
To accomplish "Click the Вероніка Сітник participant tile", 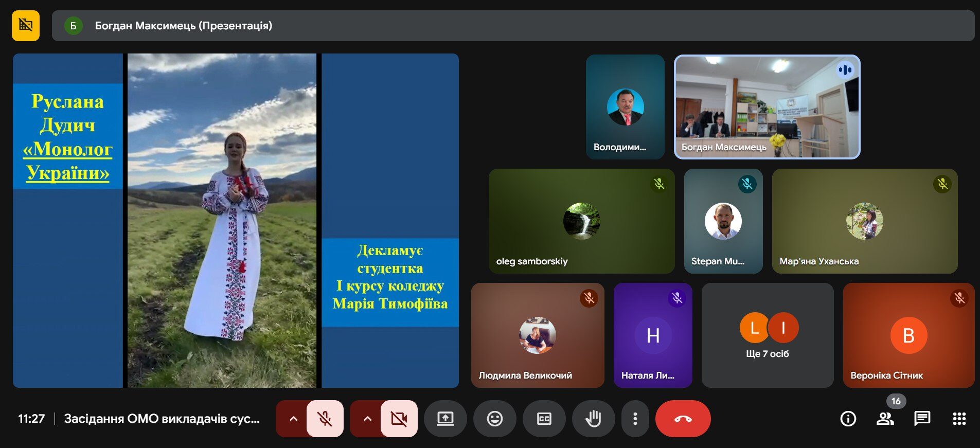I will point(908,335).
